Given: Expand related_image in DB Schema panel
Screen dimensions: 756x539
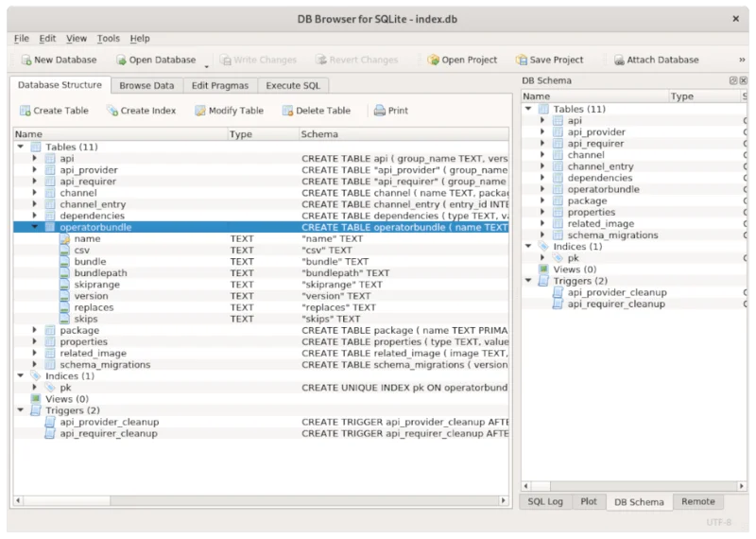Looking at the screenshot, I should click(542, 223).
